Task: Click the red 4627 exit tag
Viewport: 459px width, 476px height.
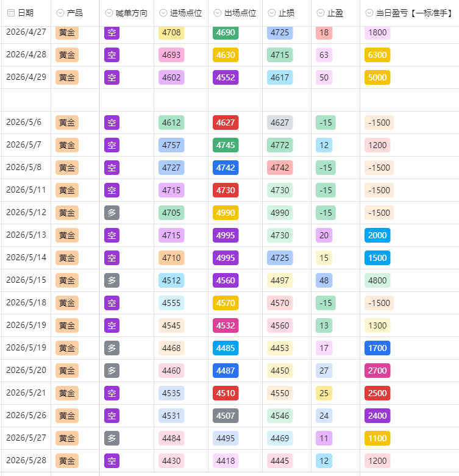Action: tap(226, 123)
